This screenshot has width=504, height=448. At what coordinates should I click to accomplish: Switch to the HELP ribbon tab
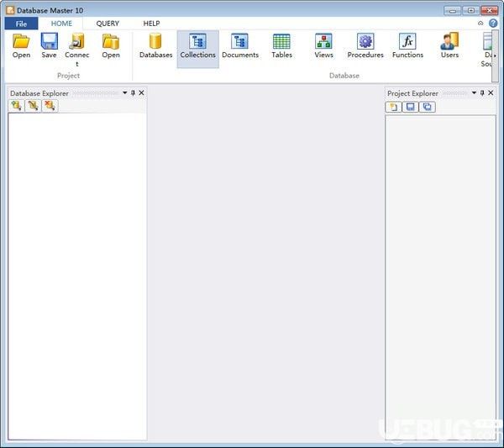pyautogui.click(x=151, y=24)
